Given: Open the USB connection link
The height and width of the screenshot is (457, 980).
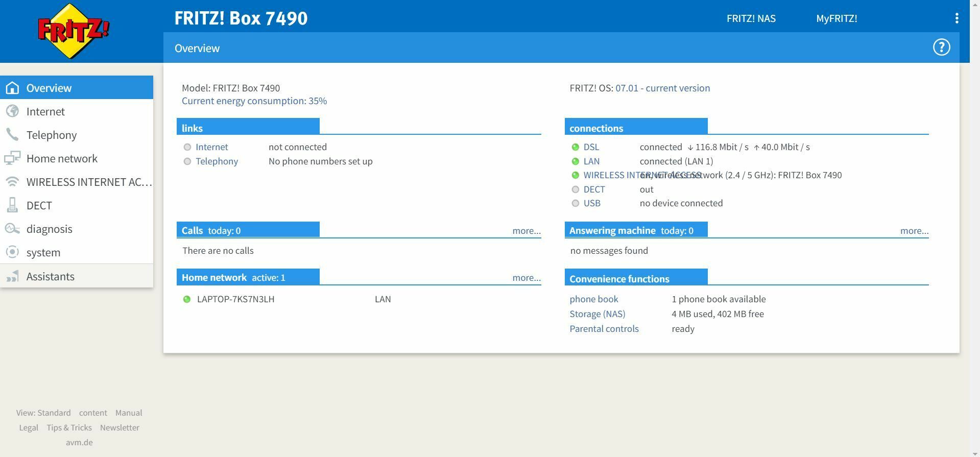Looking at the screenshot, I should click(x=592, y=203).
